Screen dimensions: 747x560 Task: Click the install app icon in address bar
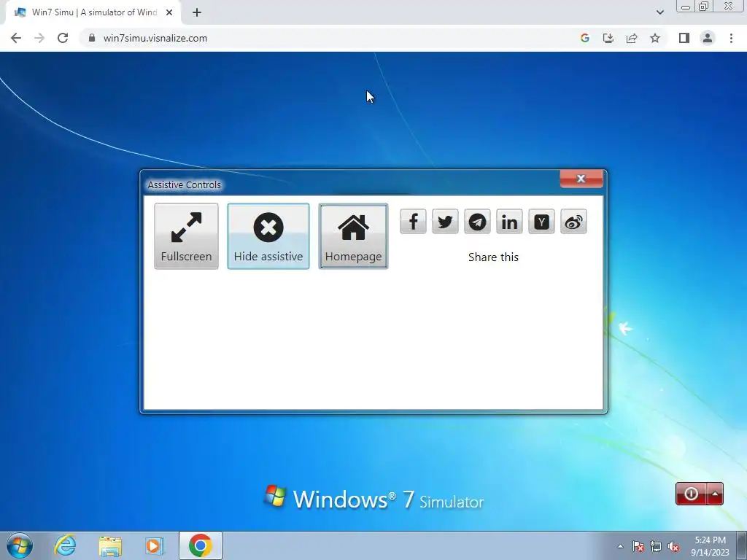pos(608,38)
